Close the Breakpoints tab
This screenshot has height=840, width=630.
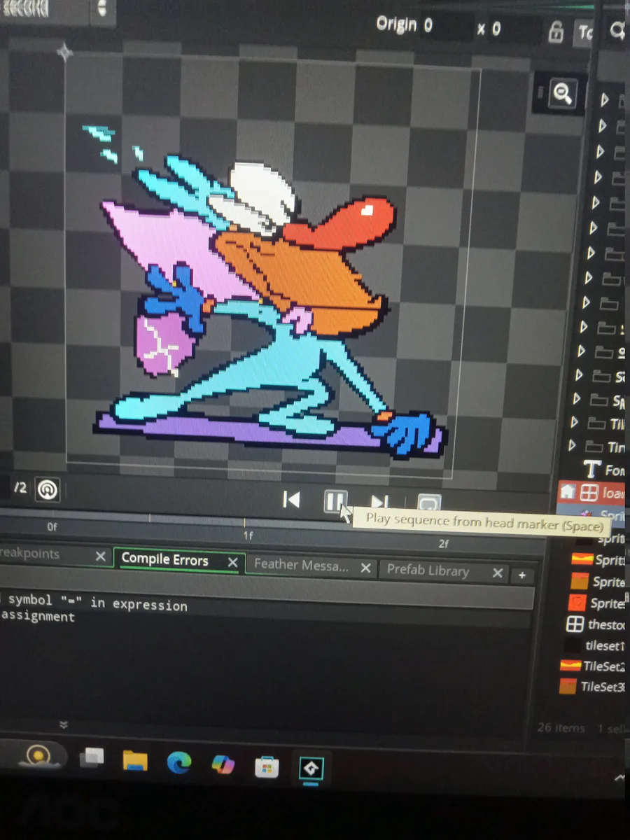[x=100, y=556]
